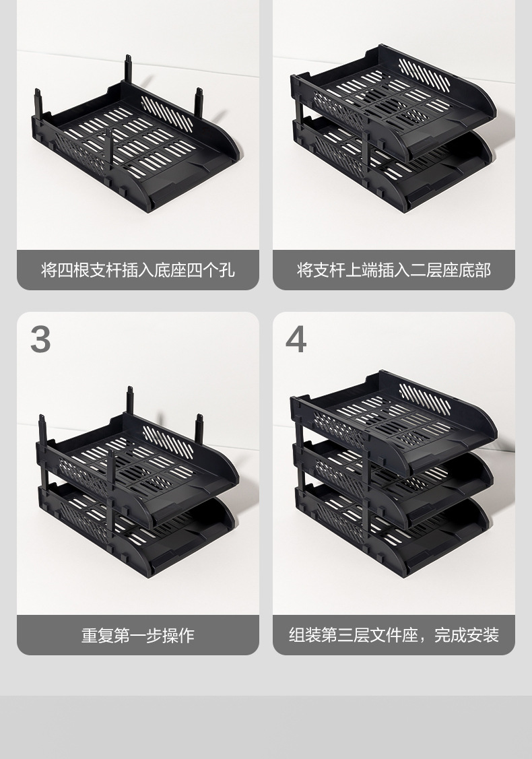Select the top tray of the three-tier stack
Screen dimensions: 532x759
(x=393, y=422)
